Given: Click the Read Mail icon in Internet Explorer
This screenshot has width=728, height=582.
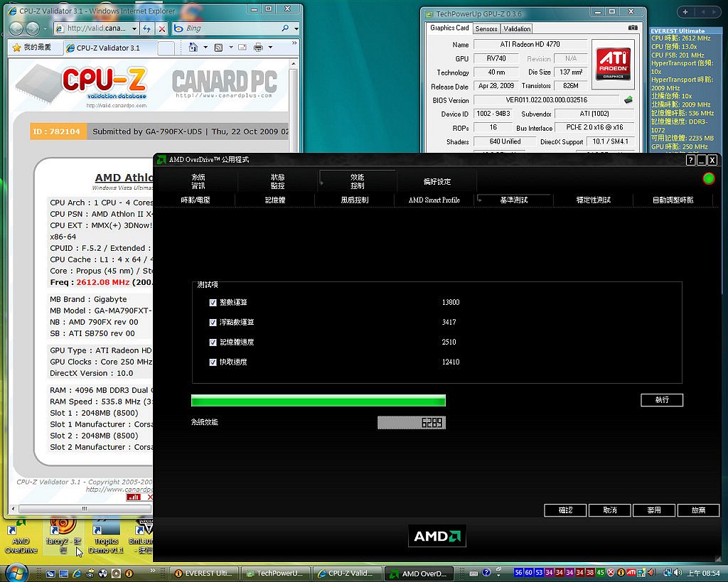Looking at the screenshot, I should [x=242, y=48].
